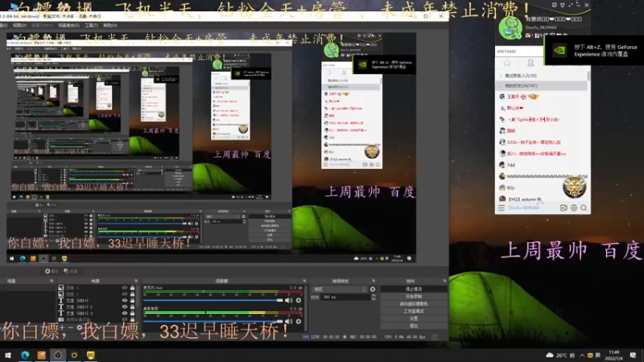This screenshot has height=362, width=644.
Task: Click the chat client search magnifier icon
Action: 584,208
